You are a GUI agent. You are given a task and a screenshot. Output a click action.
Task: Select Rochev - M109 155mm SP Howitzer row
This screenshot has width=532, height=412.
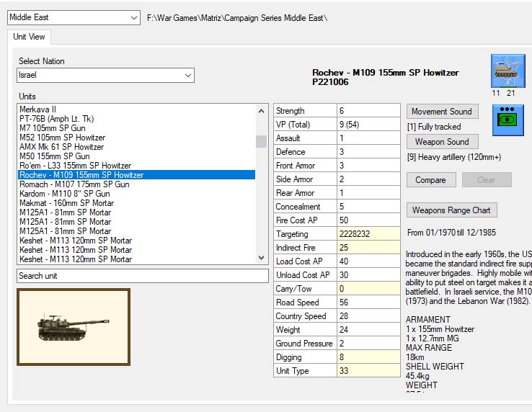point(136,174)
